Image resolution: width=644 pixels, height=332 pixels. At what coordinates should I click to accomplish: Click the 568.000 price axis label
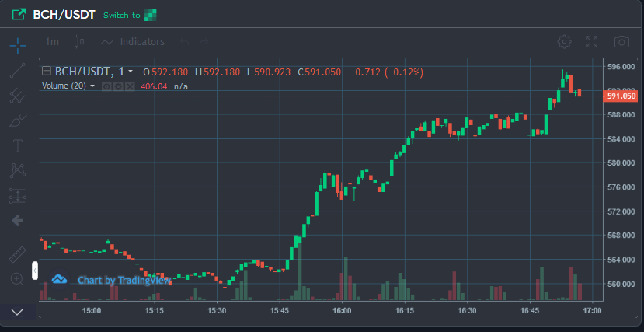click(623, 236)
